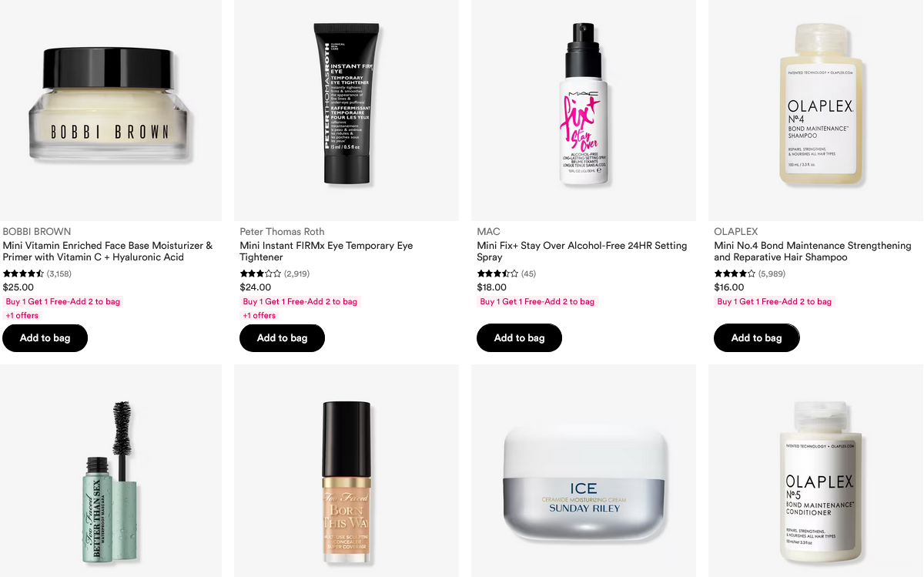Open the Olaplex No.5 conditioner bottle image
Image resolution: width=924 pixels, height=577 pixels.
[816, 471]
